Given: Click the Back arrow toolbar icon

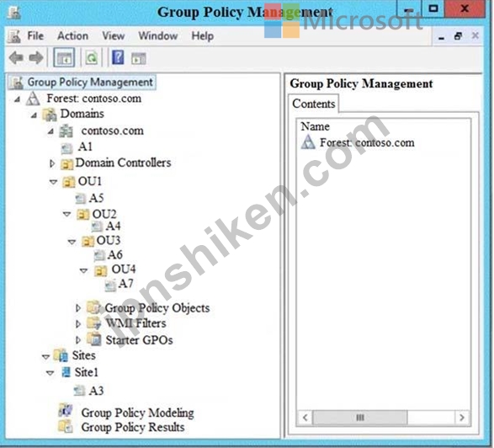Looking at the screenshot, I should (x=16, y=58).
